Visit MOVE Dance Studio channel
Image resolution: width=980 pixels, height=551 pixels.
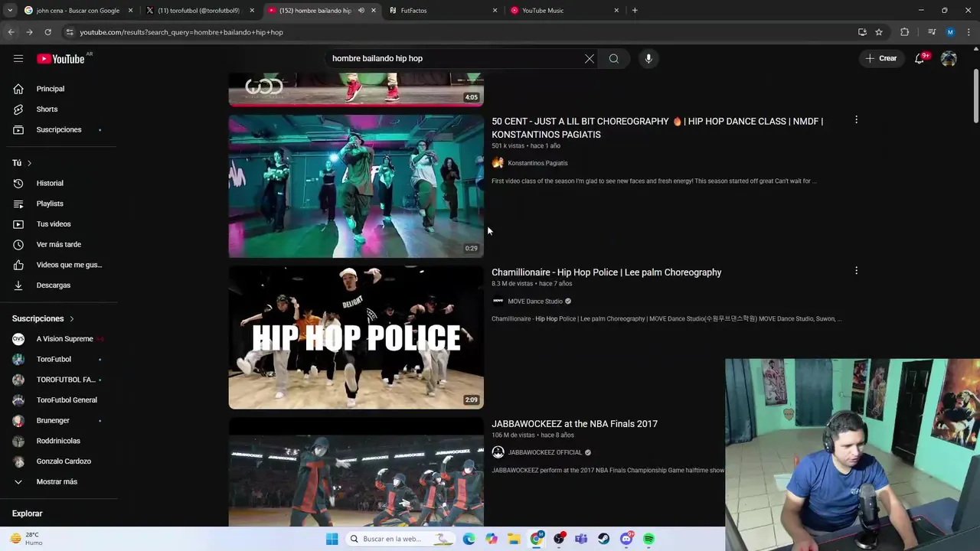(x=535, y=302)
